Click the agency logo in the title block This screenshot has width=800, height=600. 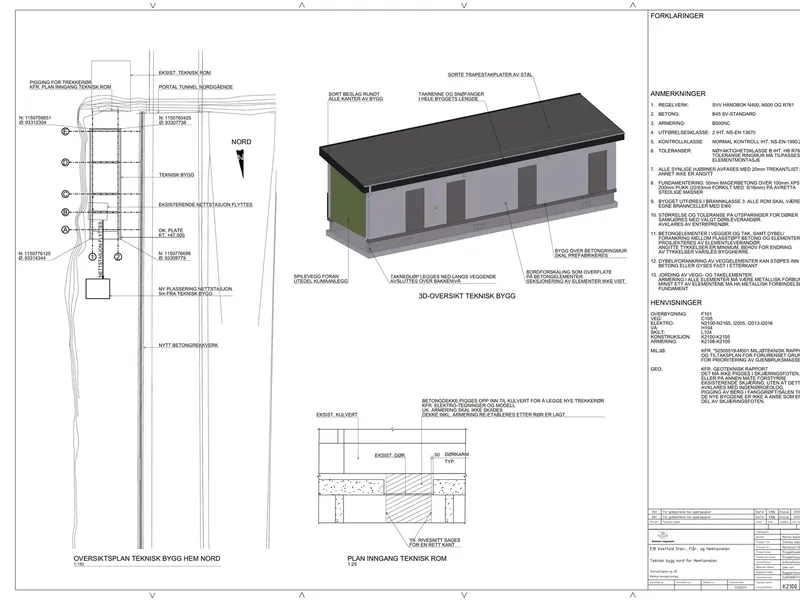662,536
